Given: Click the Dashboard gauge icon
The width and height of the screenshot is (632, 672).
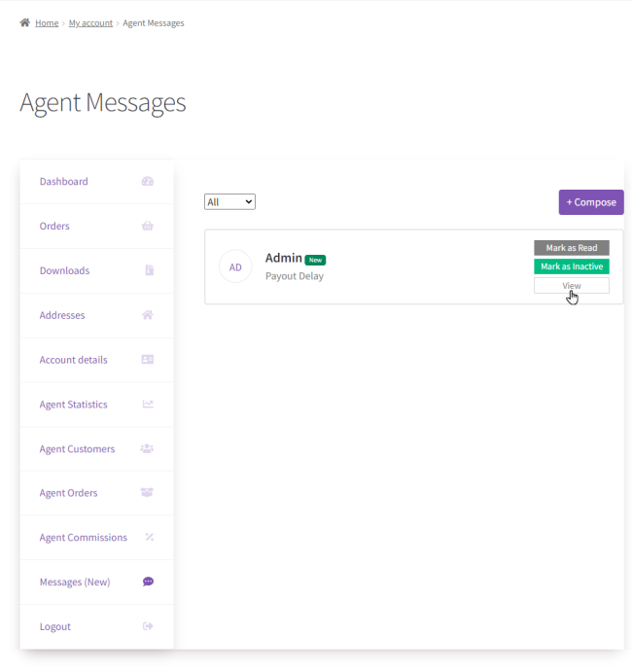Looking at the screenshot, I should click(148, 181).
